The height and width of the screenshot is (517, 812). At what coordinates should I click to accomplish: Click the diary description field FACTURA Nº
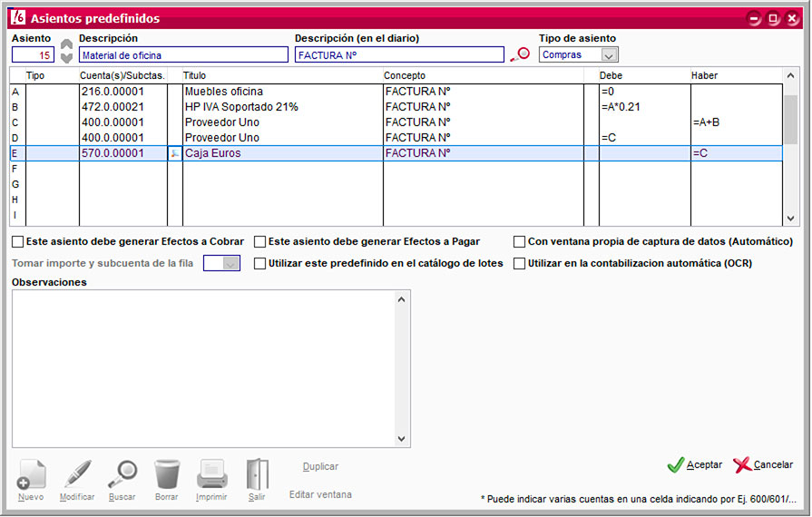tap(399, 54)
